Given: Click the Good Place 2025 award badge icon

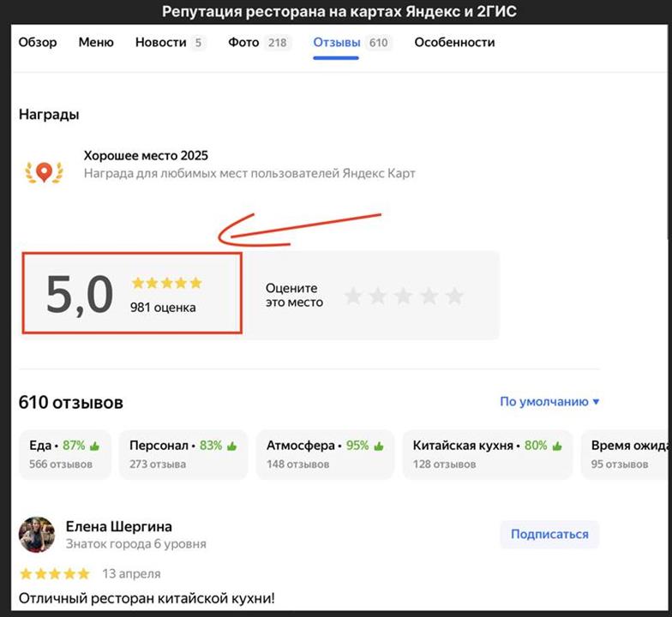Looking at the screenshot, I should point(43,171).
